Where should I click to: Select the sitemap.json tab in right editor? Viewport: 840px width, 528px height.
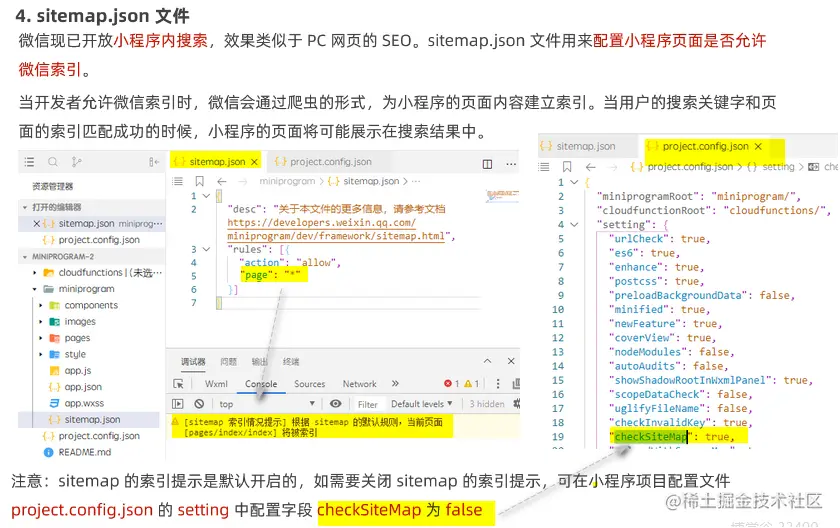(x=579, y=146)
